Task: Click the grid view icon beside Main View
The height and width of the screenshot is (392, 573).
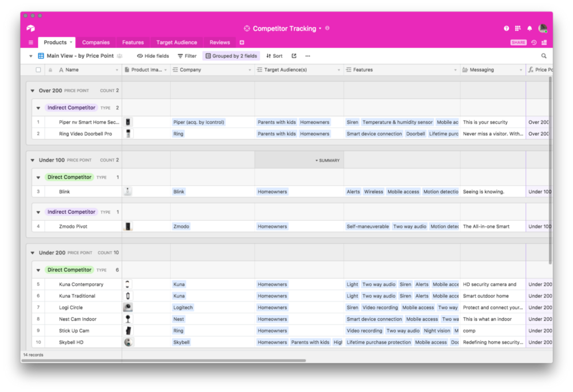Action: coord(41,56)
